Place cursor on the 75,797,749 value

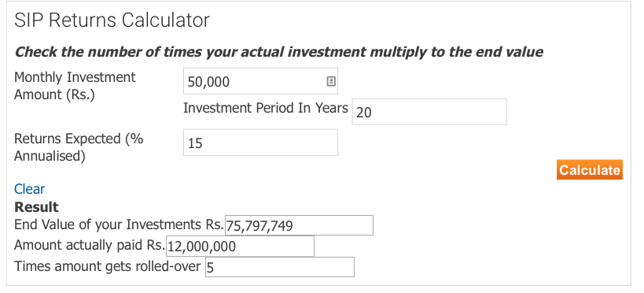pyautogui.click(x=259, y=226)
